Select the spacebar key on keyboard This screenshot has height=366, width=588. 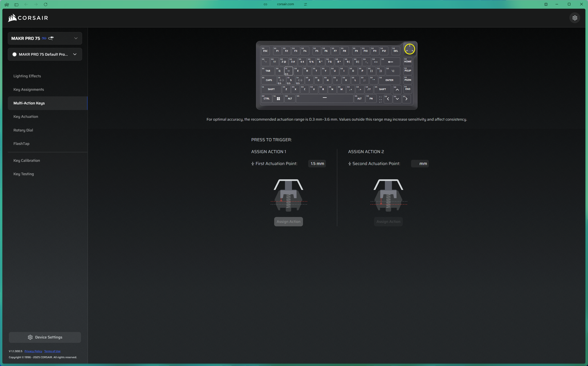324,98
